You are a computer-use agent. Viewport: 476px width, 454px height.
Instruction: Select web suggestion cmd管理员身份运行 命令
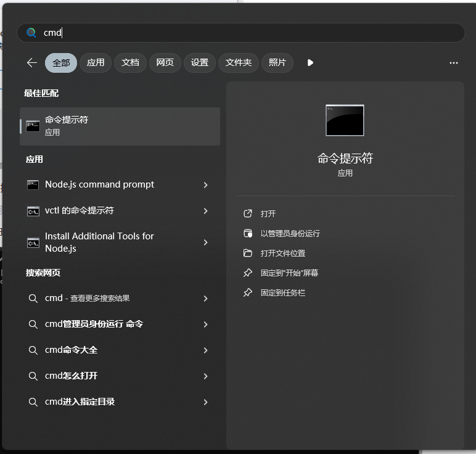click(x=120, y=324)
